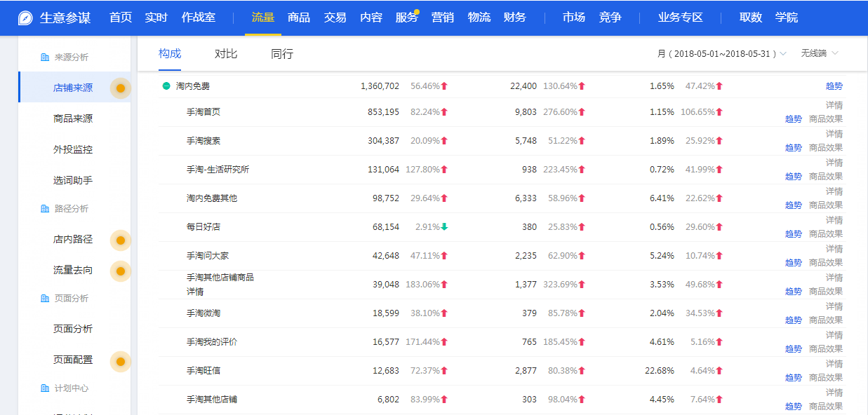The height and width of the screenshot is (415, 868).
Task: Select 选词助手 in the sidebar
Action: [x=73, y=180]
